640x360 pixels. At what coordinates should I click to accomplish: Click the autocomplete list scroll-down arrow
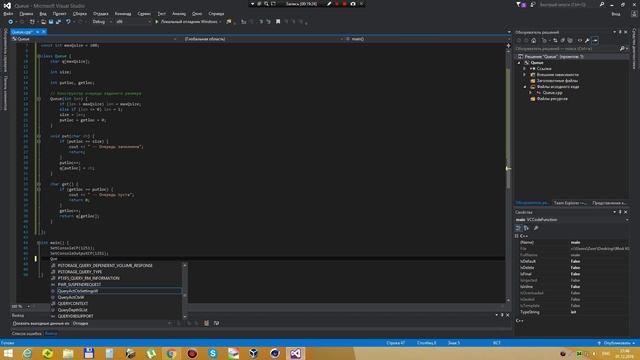tap(184, 317)
